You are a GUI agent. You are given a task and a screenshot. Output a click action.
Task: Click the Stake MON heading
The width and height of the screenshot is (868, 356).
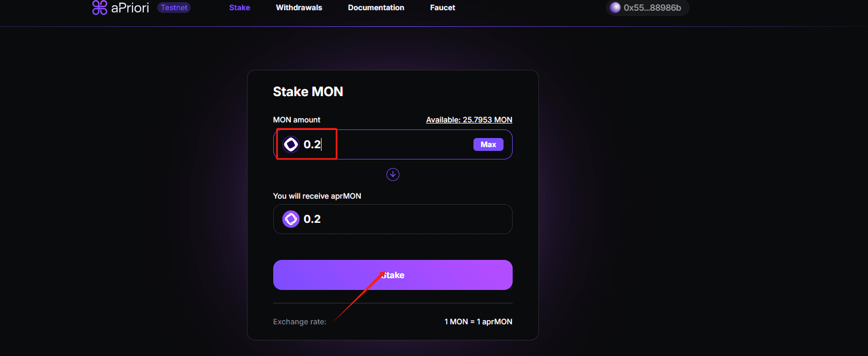[308, 92]
